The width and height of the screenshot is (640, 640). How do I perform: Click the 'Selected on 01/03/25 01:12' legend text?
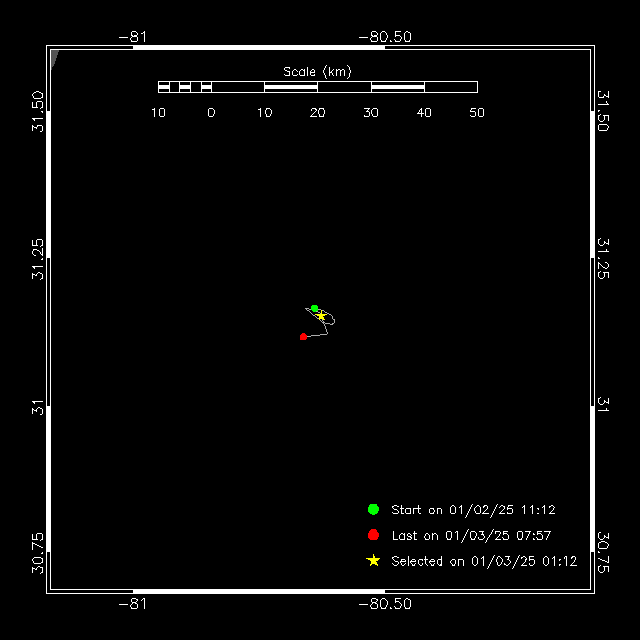(x=484, y=562)
